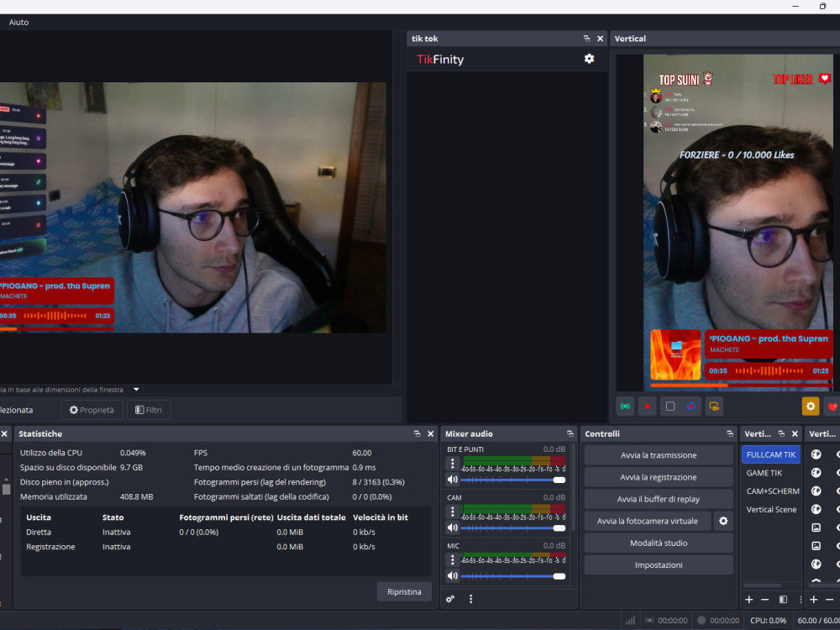840x630 pixels.
Task: Enable Modalità studio
Action: tap(659, 543)
